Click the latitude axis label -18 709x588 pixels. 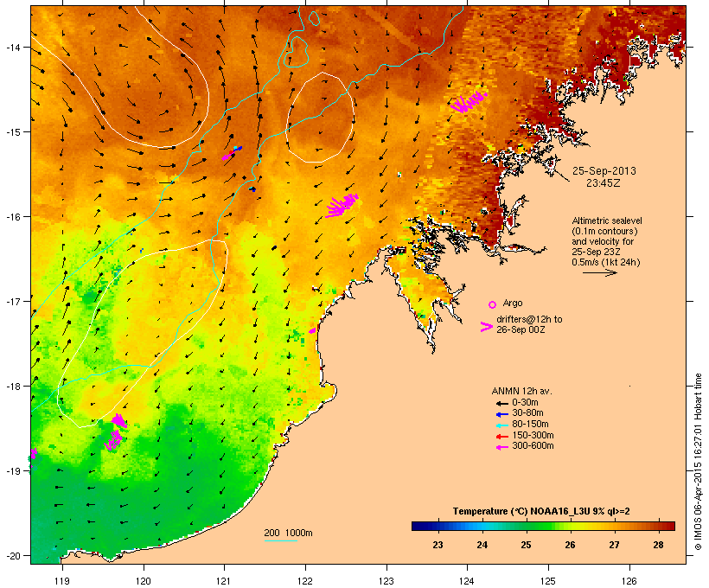12,387
